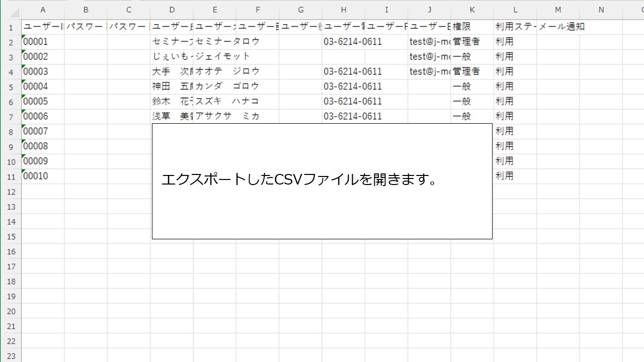The image size is (644, 362).
Task: Select the 神田 name cell in column D
Action: pos(172,86)
